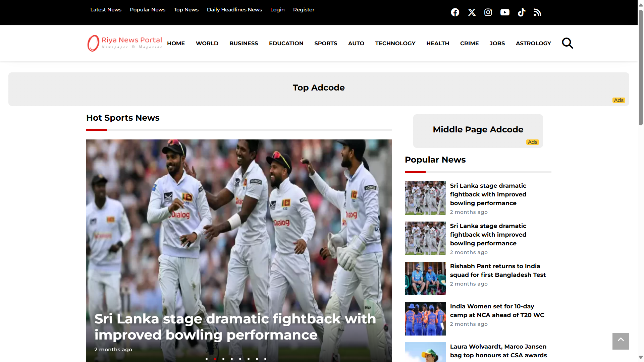
Task: Open the Instagram icon link
Action: (488, 12)
